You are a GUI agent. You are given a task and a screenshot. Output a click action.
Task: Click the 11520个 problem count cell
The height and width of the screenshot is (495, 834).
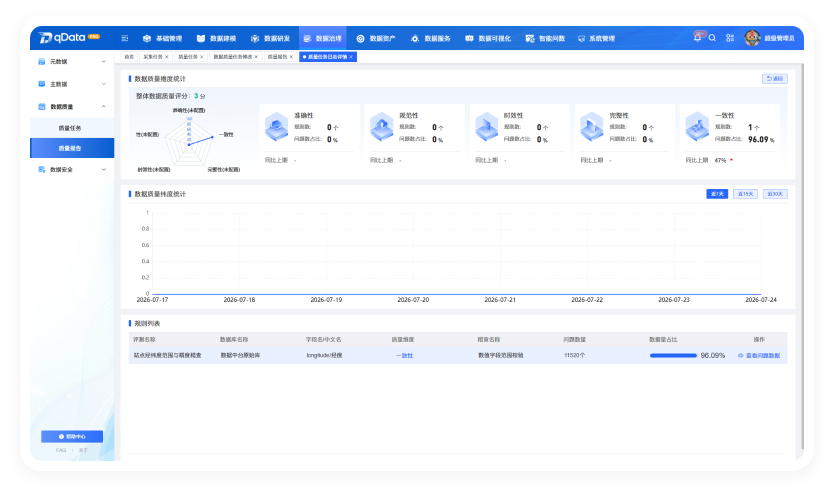point(574,355)
